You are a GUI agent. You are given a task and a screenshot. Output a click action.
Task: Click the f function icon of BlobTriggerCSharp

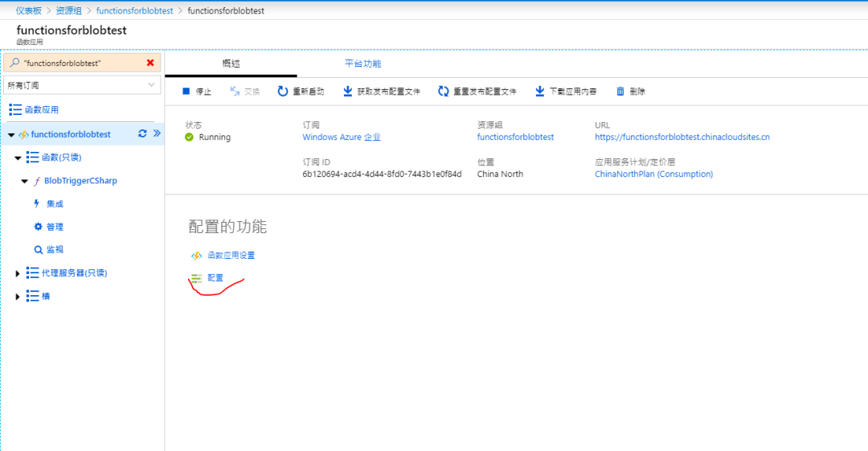tap(37, 181)
